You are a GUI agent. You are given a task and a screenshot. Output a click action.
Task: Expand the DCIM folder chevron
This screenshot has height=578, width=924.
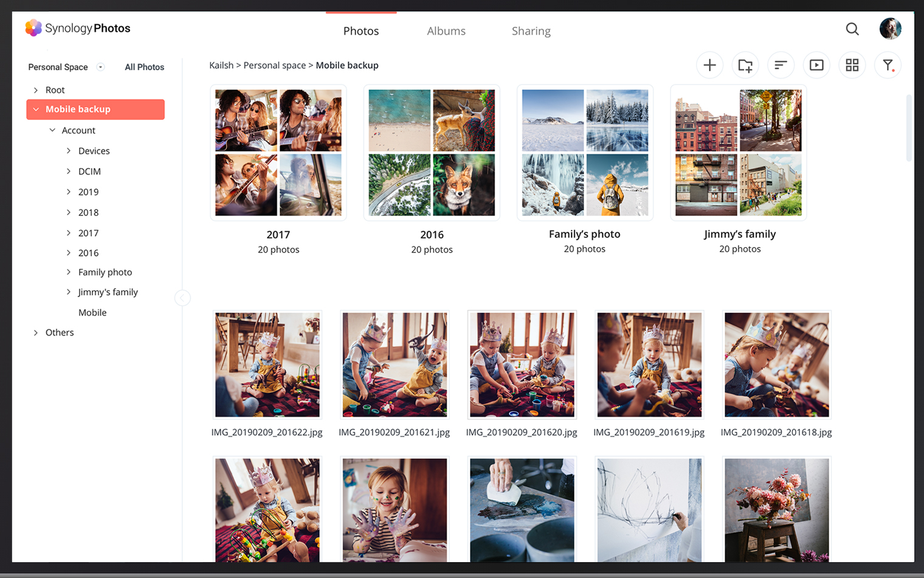point(69,172)
